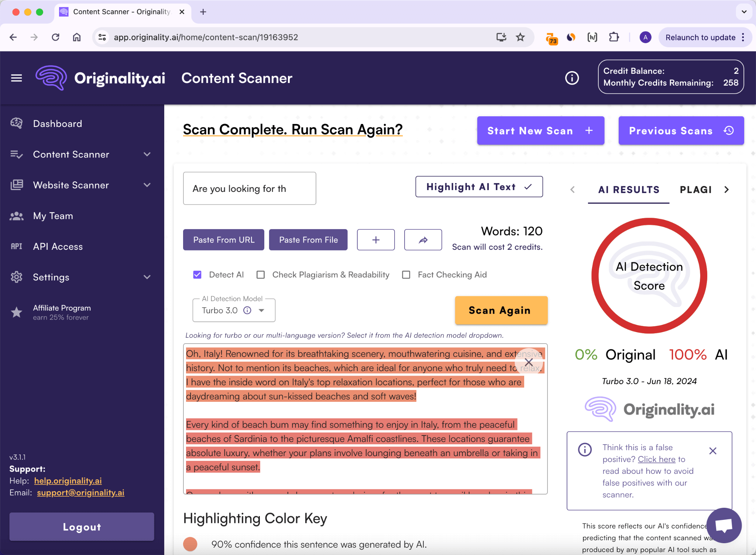Image resolution: width=756 pixels, height=555 pixels.
Task: Click the scan title input field
Action: point(250,189)
